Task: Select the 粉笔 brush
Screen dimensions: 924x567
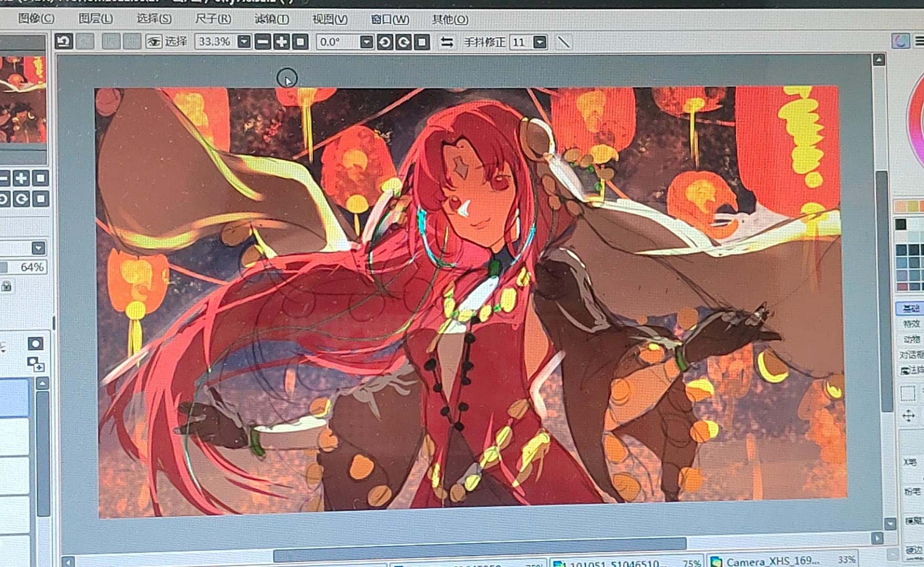Action: pyautogui.click(x=912, y=491)
